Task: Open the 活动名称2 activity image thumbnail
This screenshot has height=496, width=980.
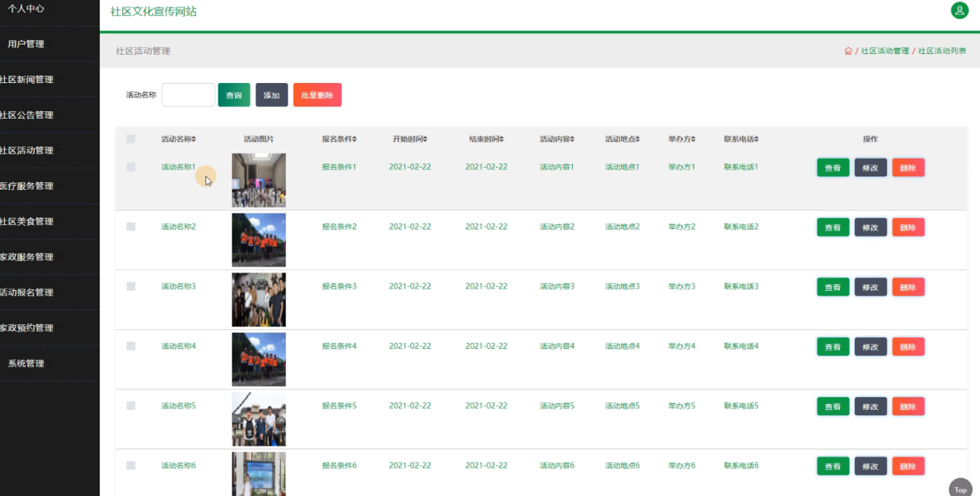Action: (x=258, y=240)
